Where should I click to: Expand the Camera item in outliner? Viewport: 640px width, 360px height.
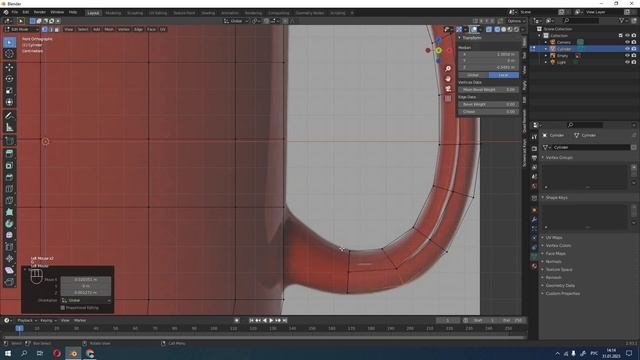(x=546, y=42)
